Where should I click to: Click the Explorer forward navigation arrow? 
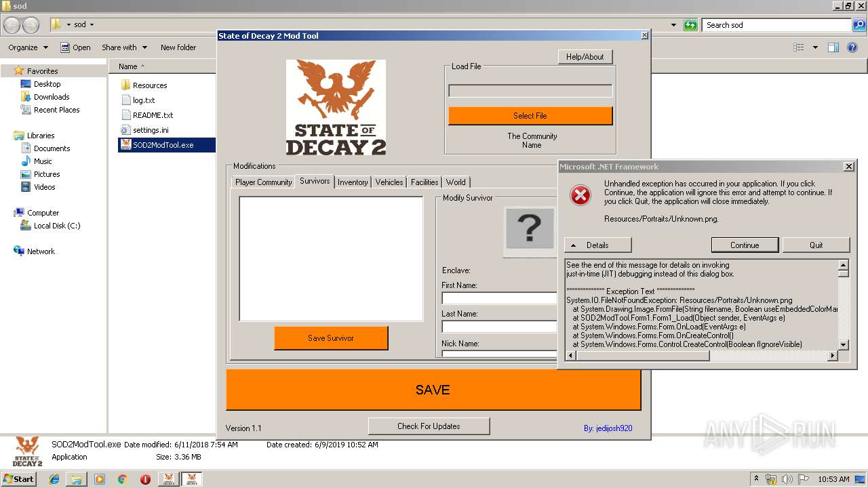pyautogui.click(x=31, y=25)
